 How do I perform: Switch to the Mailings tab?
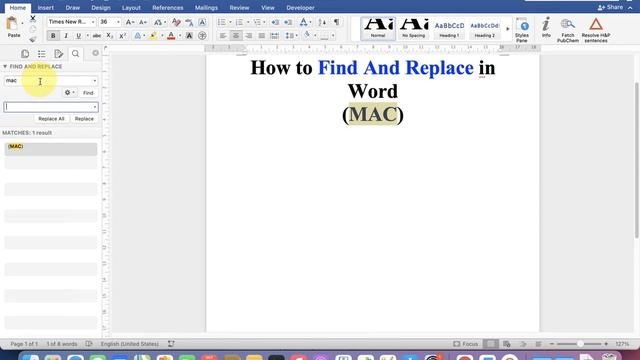click(x=206, y=8)
